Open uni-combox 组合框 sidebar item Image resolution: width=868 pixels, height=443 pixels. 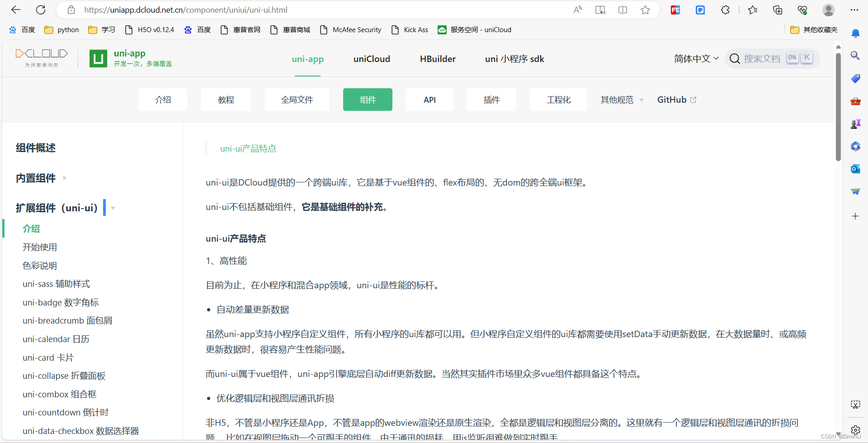click(60, 394)
